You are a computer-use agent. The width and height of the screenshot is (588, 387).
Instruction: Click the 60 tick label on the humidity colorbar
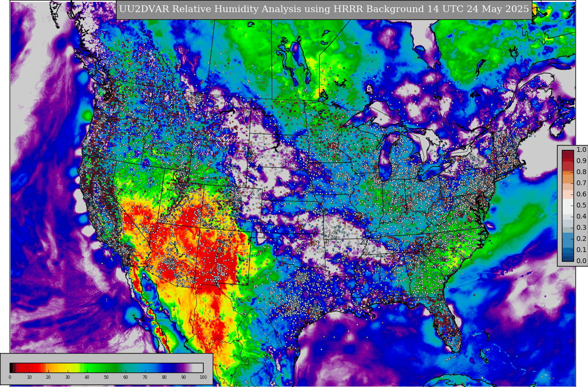coord(126,377)
